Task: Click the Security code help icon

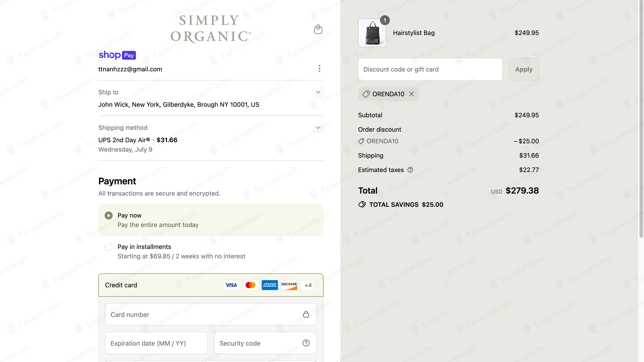Action: [x=306, y=343]
